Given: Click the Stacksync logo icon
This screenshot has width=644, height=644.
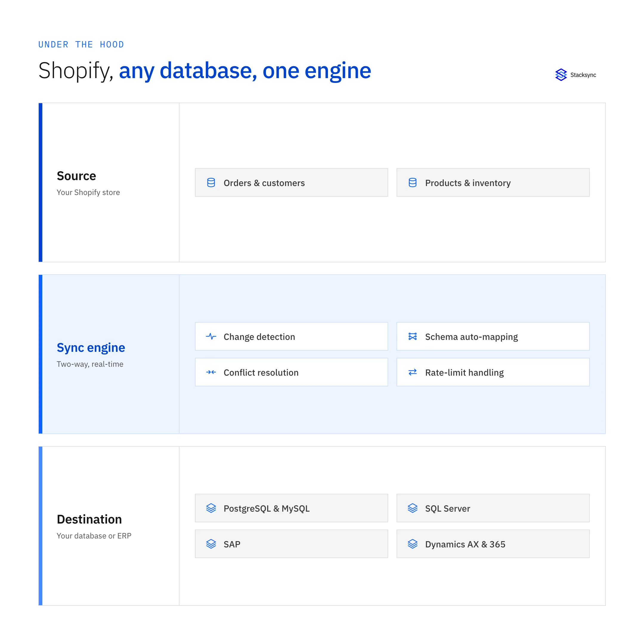Looking at the screenshot, I should tap(561, 75).
